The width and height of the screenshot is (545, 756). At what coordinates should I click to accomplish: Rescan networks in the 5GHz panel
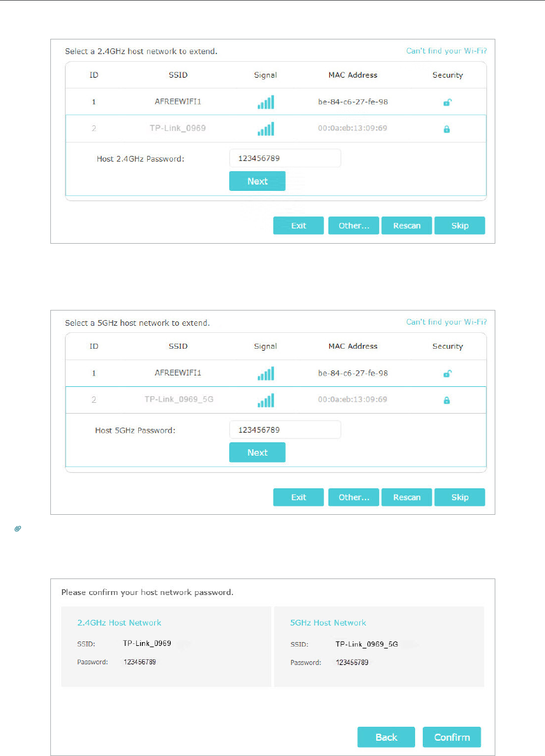pyautogui.click(x=407, y=497)
